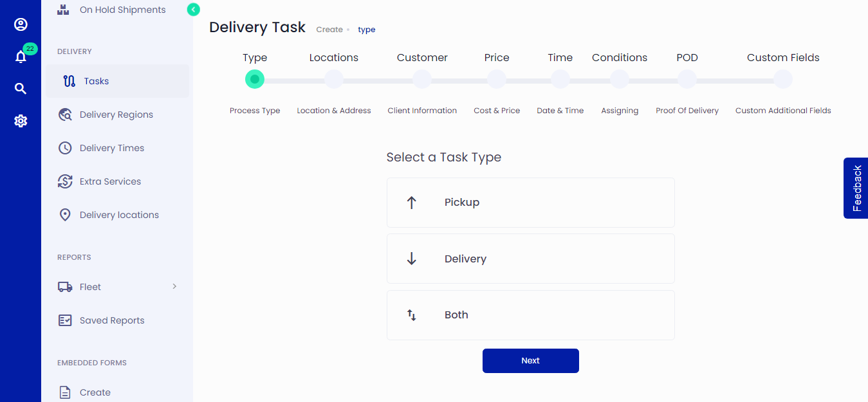Click the account profile icon at the top
The image size is (868, 402).
[x=21, y=24]
